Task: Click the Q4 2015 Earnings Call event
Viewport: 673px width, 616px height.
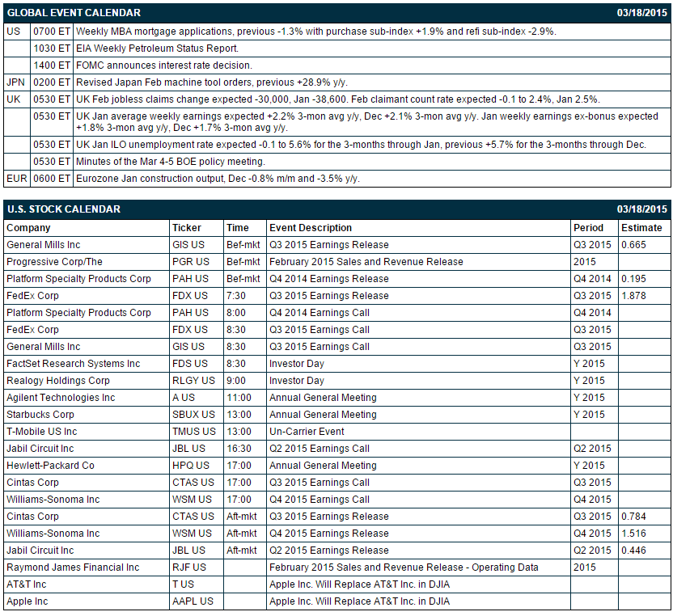Action: tap(320, 500)
